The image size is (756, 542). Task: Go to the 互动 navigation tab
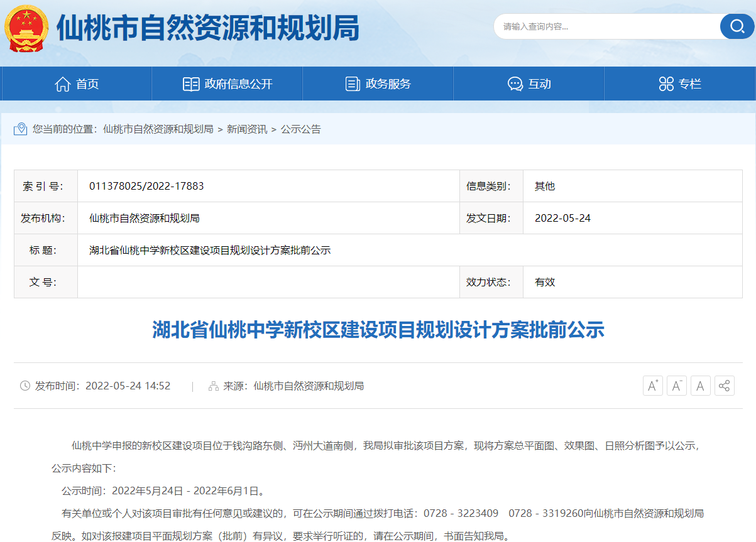point(529,84)
